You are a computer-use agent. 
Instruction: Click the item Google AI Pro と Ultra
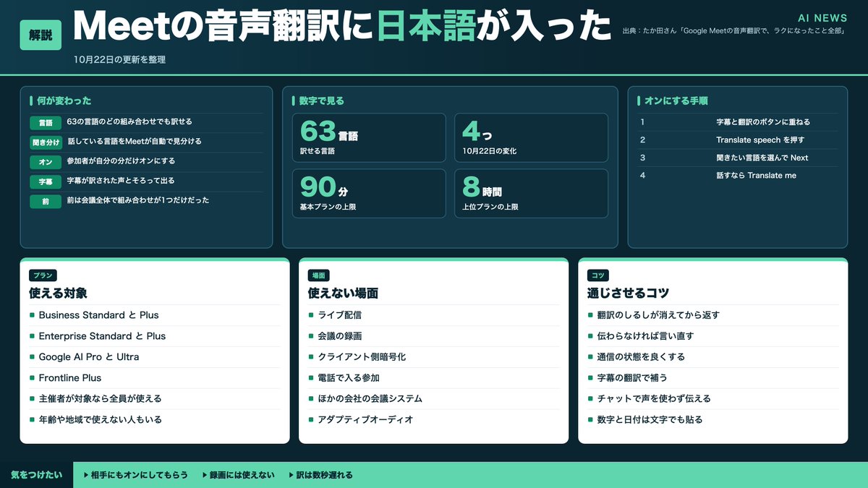tap(89, 357)
